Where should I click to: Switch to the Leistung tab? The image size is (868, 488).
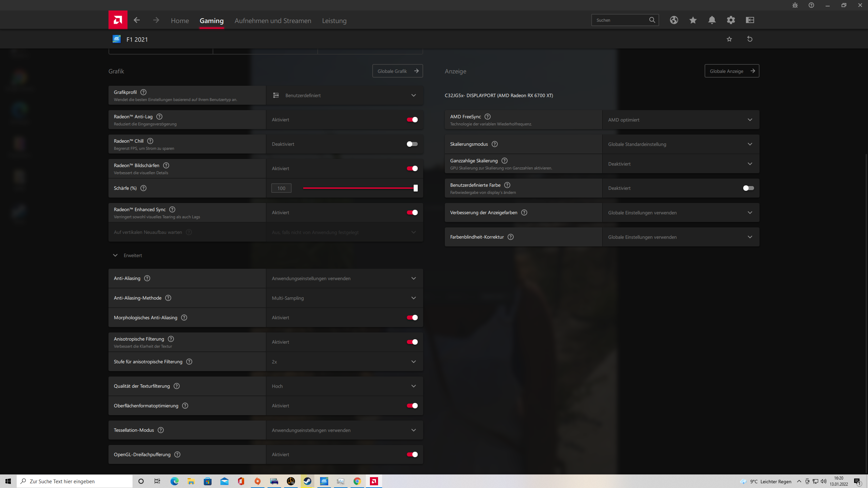click(334, 21)
